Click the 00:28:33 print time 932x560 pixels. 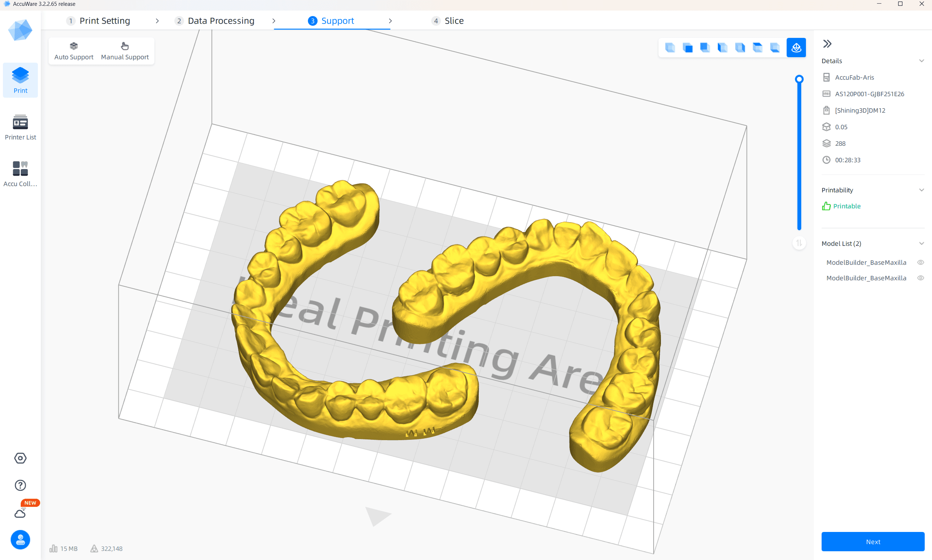click(x=847, y=160)
